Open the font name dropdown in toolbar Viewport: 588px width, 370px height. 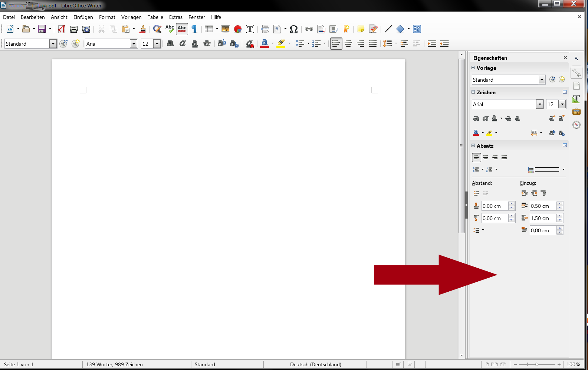[x=134, y=44]
